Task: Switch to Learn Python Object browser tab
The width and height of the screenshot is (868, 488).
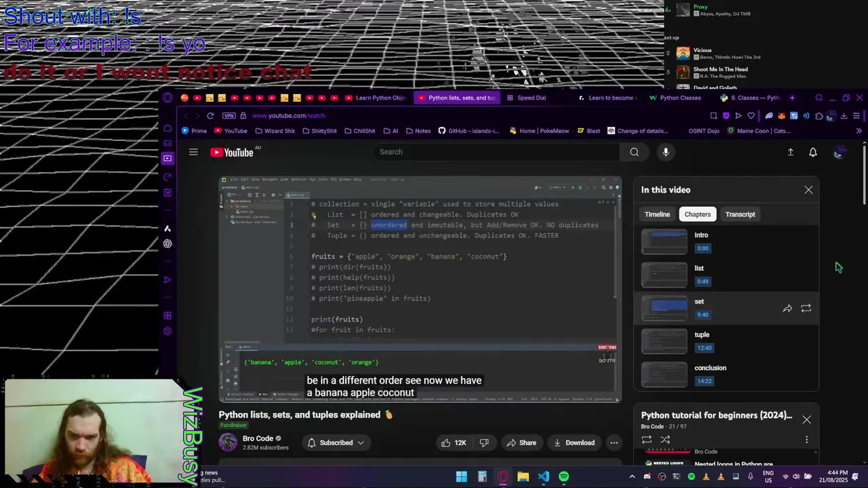Action: tap(375, 98)
